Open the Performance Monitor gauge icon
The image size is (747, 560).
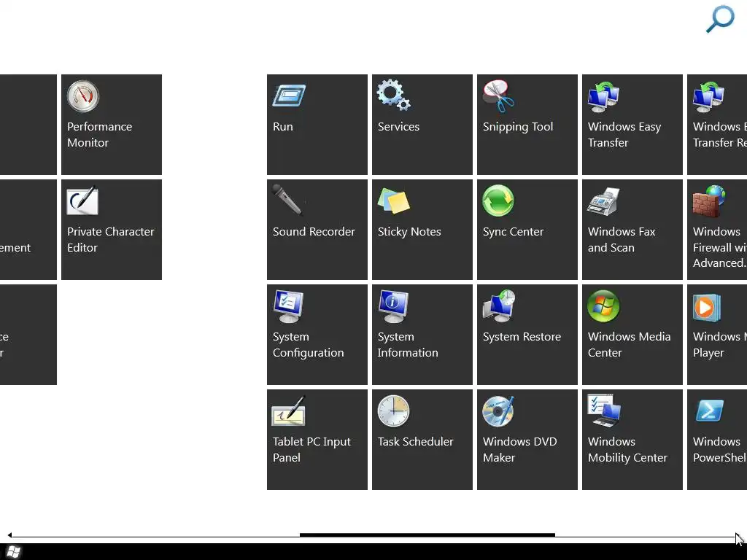pos(83,96)
